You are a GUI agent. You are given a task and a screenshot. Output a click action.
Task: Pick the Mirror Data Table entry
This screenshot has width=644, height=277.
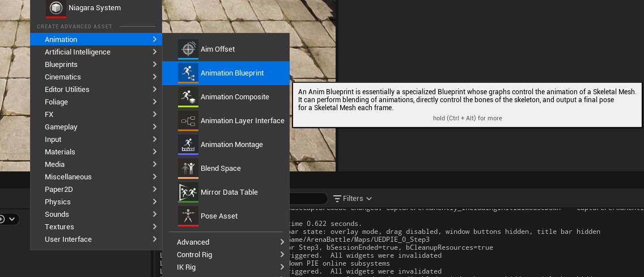[x=226, y=192]
